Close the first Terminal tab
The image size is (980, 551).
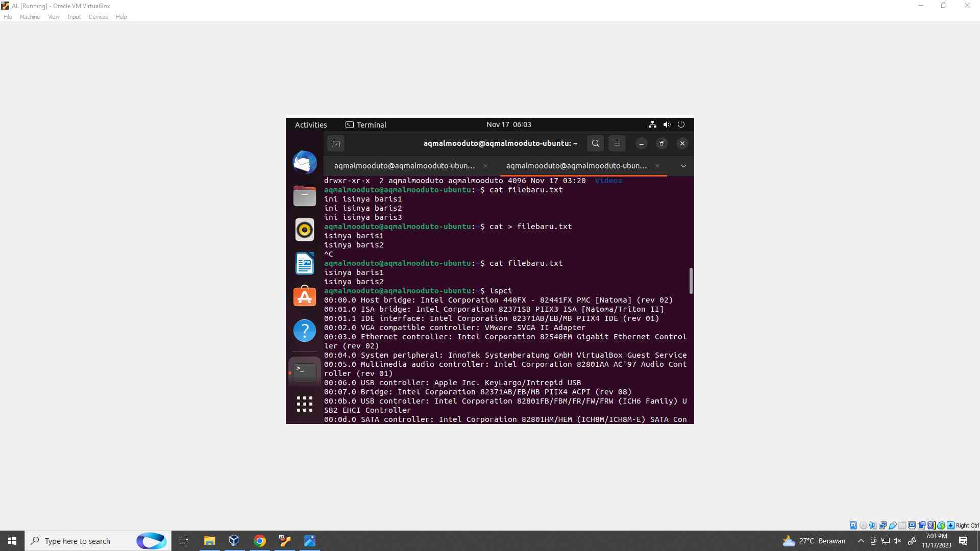click(485, 166)
